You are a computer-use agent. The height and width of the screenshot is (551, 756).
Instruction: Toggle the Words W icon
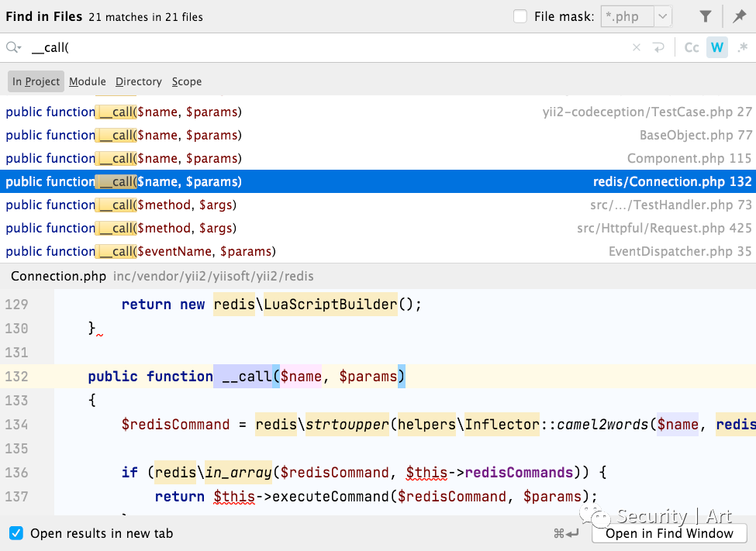coord(717,47)
